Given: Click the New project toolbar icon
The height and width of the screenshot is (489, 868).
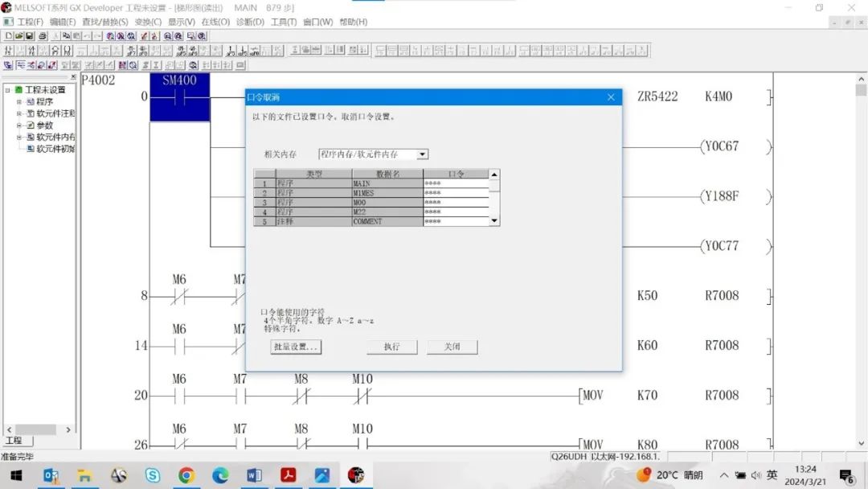Looking at the screenshot, I should pyautogui.click(x=8, y=36).
